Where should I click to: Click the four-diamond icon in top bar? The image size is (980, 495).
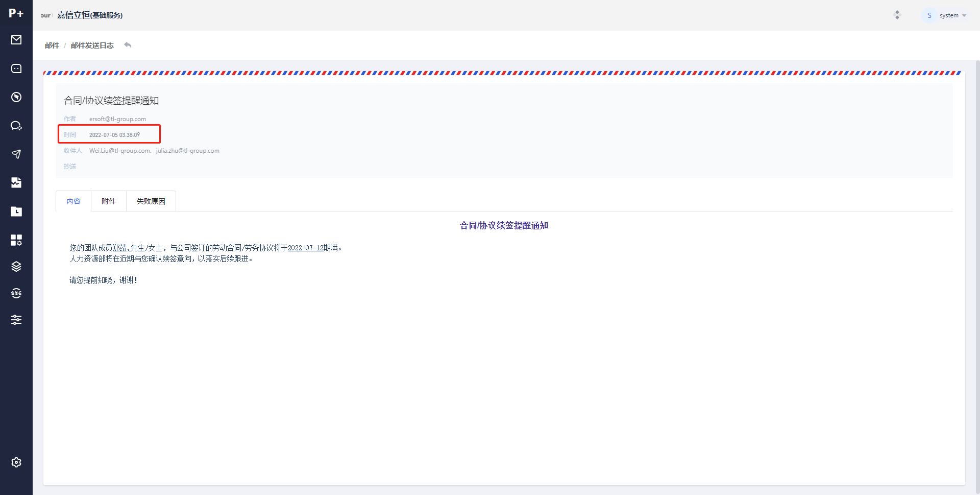(897, 15)
